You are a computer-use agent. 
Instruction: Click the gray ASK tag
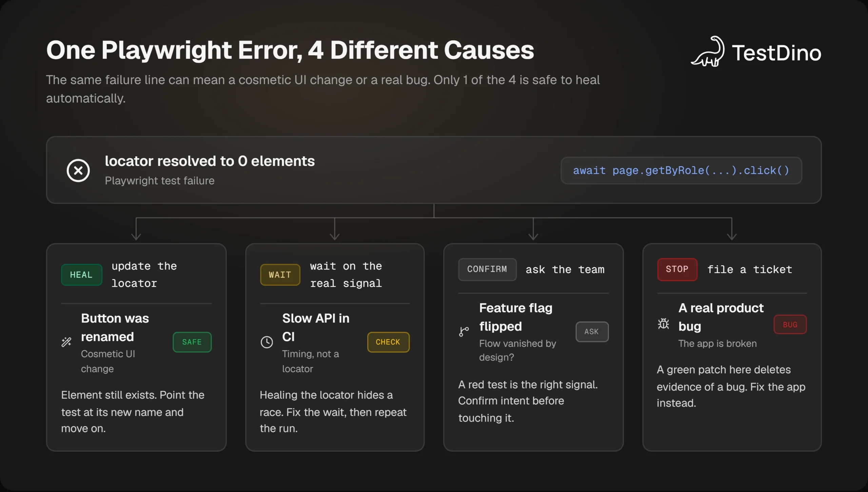(592, 332)
